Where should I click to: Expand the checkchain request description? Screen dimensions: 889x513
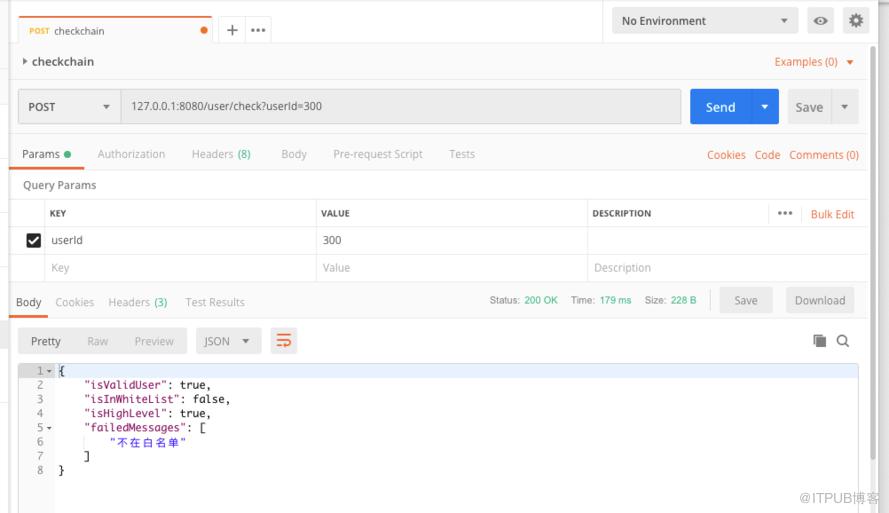24,61
